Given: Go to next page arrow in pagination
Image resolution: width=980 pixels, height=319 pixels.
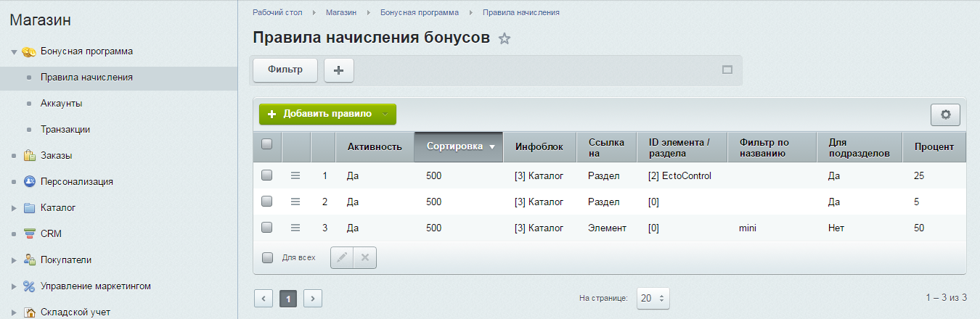Looking at the screenshot, I should (x=313, y=298).
